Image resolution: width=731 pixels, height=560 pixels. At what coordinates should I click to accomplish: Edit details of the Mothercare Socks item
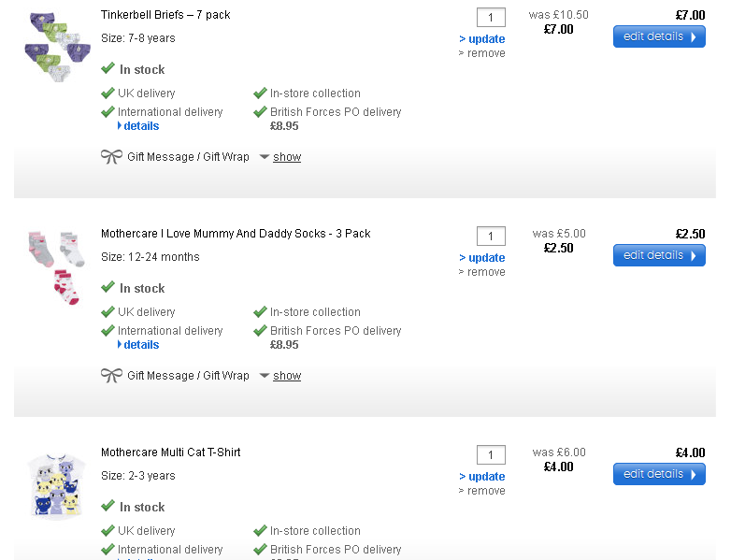coord(659,255)
